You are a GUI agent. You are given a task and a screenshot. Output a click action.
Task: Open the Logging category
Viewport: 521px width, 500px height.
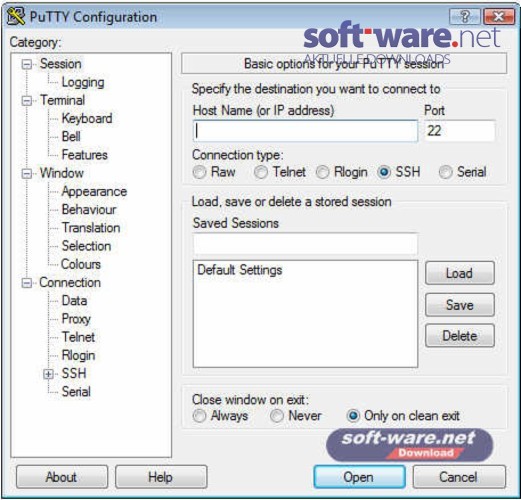tap(83, 82)
